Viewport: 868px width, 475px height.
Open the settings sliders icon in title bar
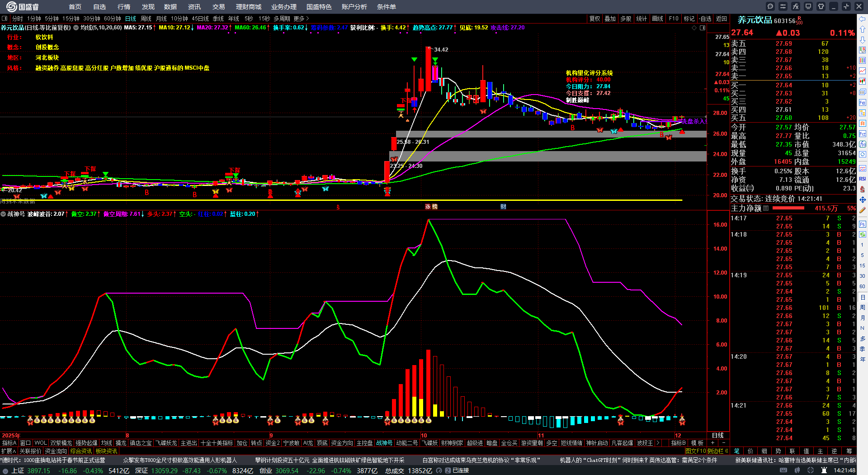(783, 6)
